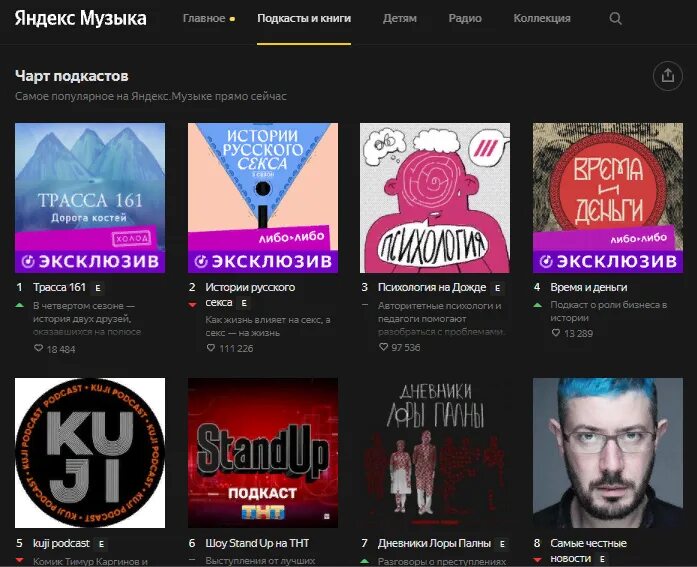The image size is (697, 567).
Task: Click E badge beside Психология на Дожде
Action: (497, 288)
